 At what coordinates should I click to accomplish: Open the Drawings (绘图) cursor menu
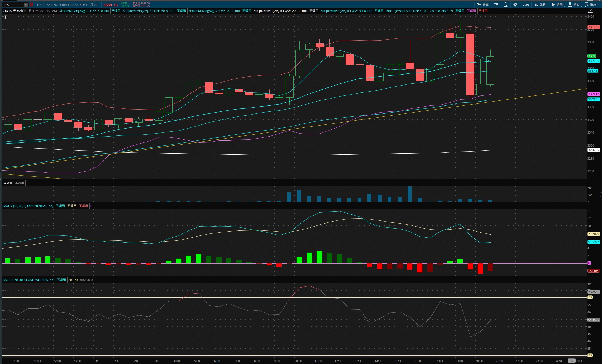[x=557, y=5]
